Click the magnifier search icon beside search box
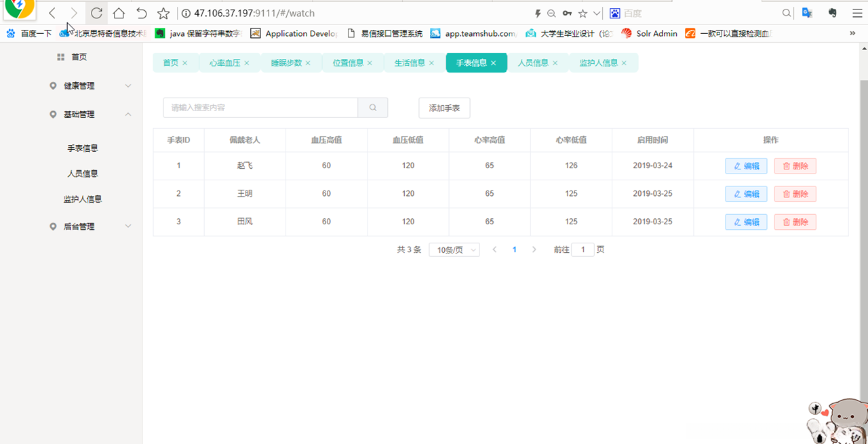This screenshot has height=444, width=868. click(372, 107)
